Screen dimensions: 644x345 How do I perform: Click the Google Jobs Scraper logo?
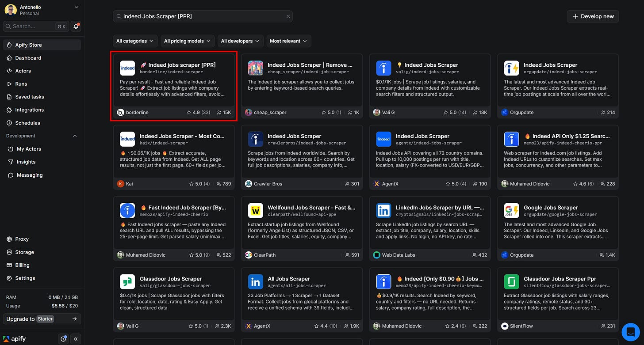[512, 211]
